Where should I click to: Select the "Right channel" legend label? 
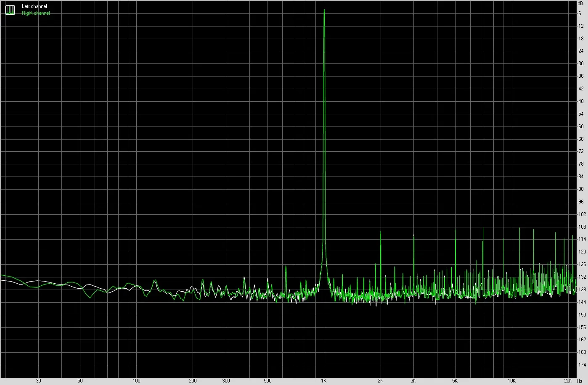36,13
